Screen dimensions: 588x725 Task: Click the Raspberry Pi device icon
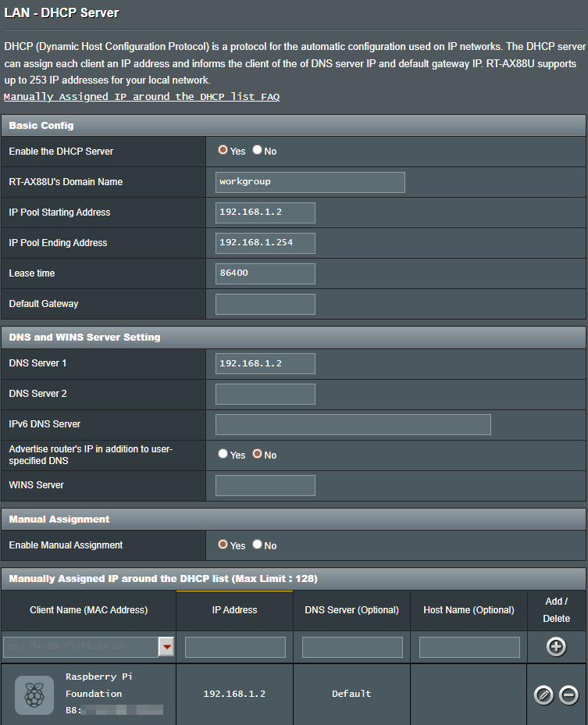pyautogui.click(x=34, y=694)
